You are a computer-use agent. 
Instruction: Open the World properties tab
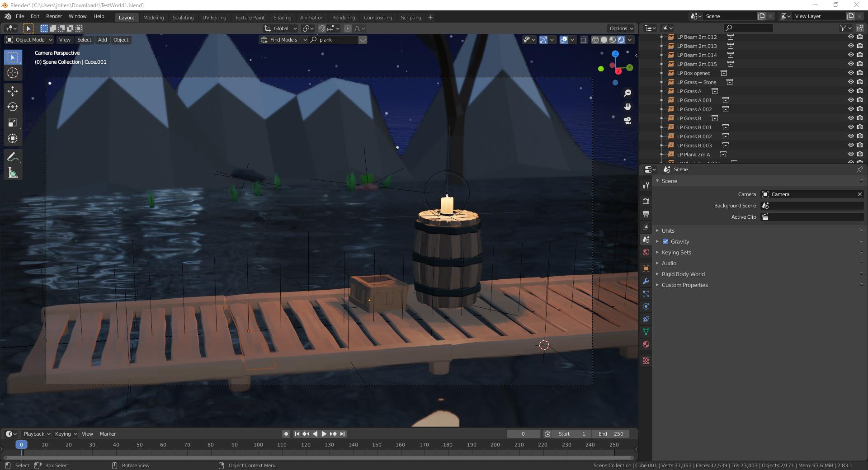646,252
